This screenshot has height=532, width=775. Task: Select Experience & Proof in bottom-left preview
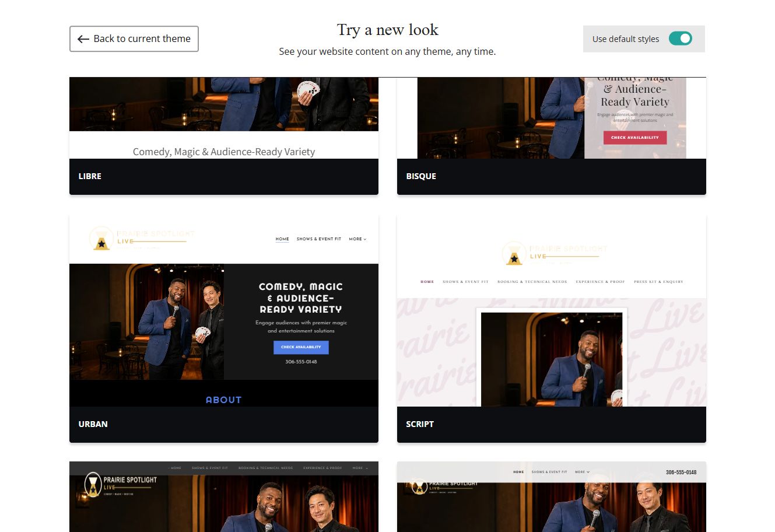322,468
